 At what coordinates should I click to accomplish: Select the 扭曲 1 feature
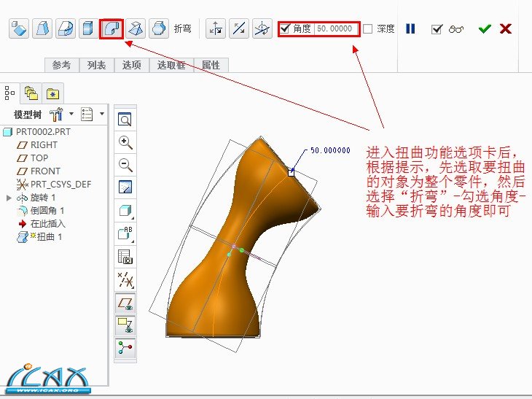39,236
